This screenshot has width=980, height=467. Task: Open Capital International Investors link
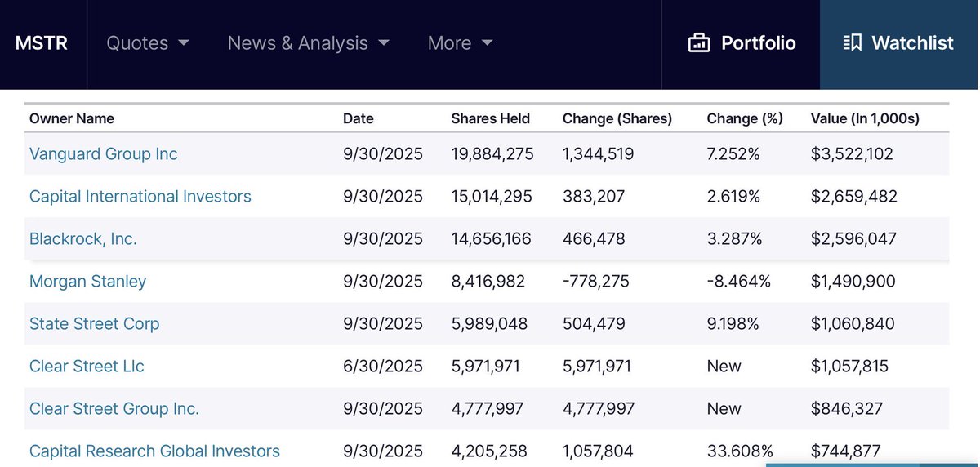point(140,196)
